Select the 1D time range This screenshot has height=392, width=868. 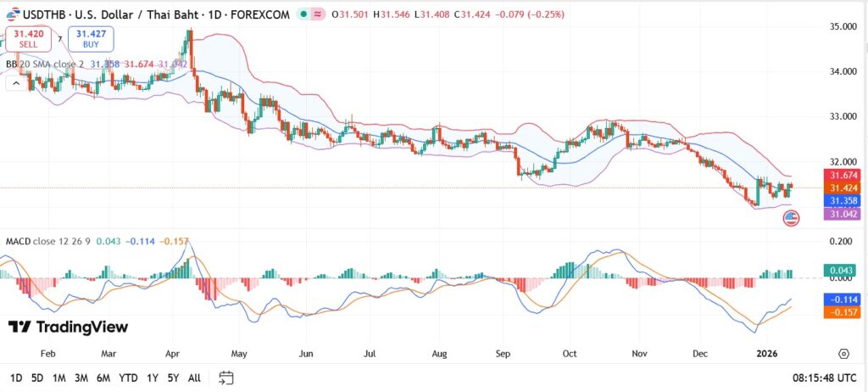(x=16, y=378)
